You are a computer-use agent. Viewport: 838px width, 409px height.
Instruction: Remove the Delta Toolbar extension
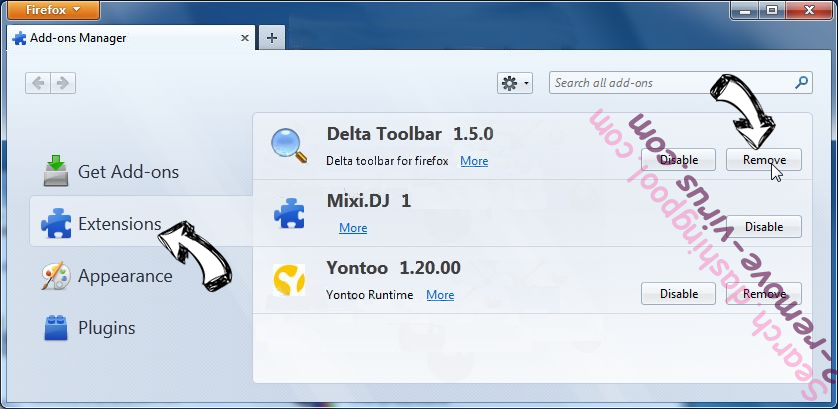pyautogui.click(x=764, y=160)
